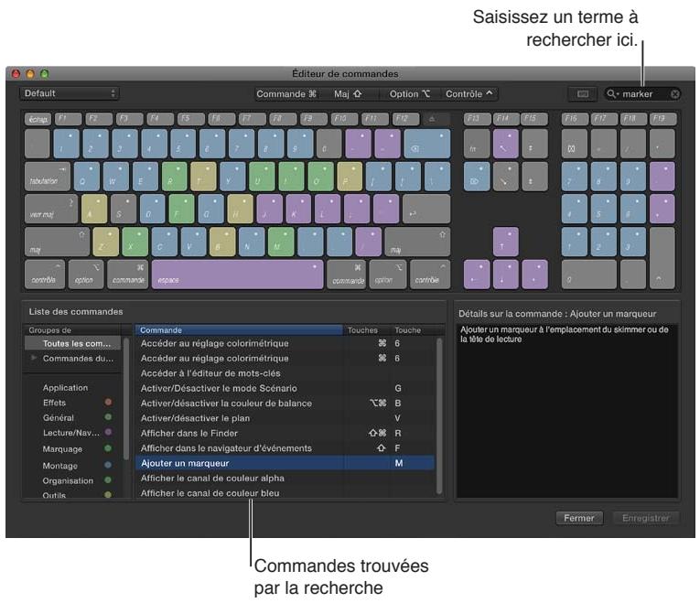The width and height of the screenshot is (700, 603).
Task: Select Activer/Désactiver le mode Scénario
Action: (x=285, y=388)
